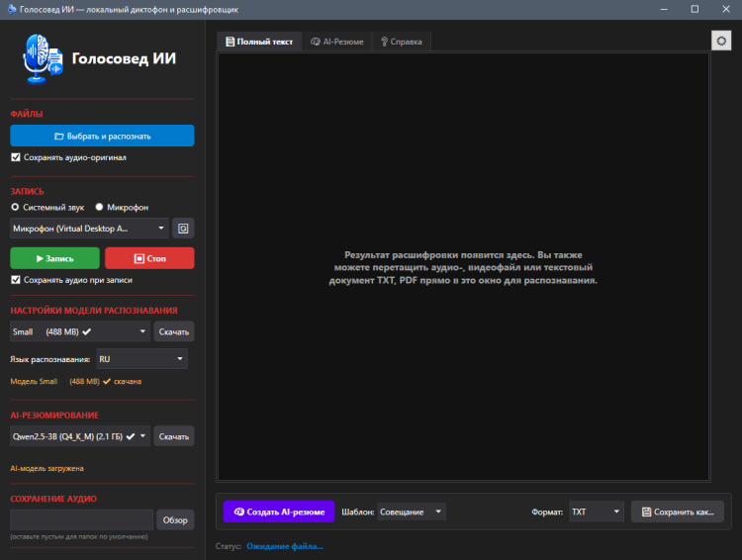Select the Системный звук radio option
Viewport: 742px width, 560px height.
click(x=15, y=207)
